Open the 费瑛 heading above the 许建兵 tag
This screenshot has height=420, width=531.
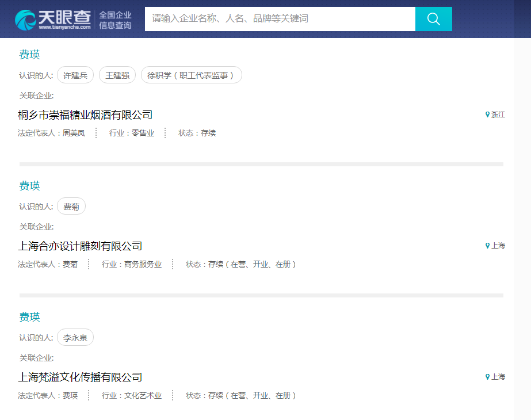30,55
